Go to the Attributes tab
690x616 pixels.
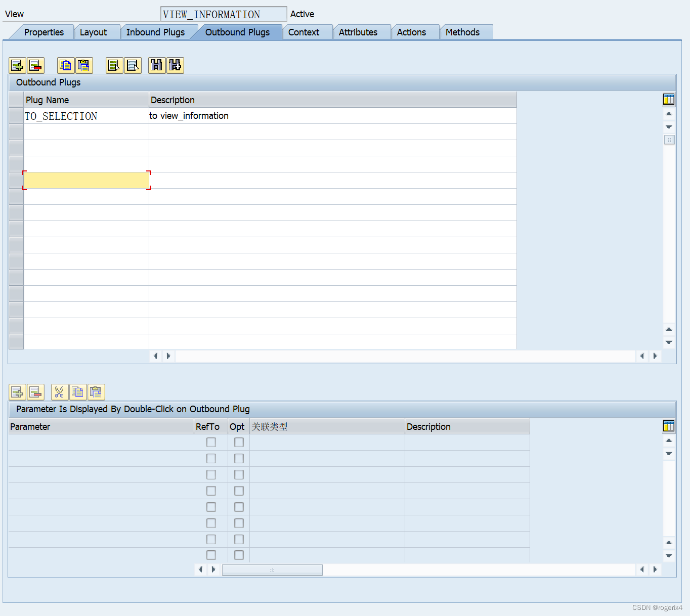click(x=358, y=32)
